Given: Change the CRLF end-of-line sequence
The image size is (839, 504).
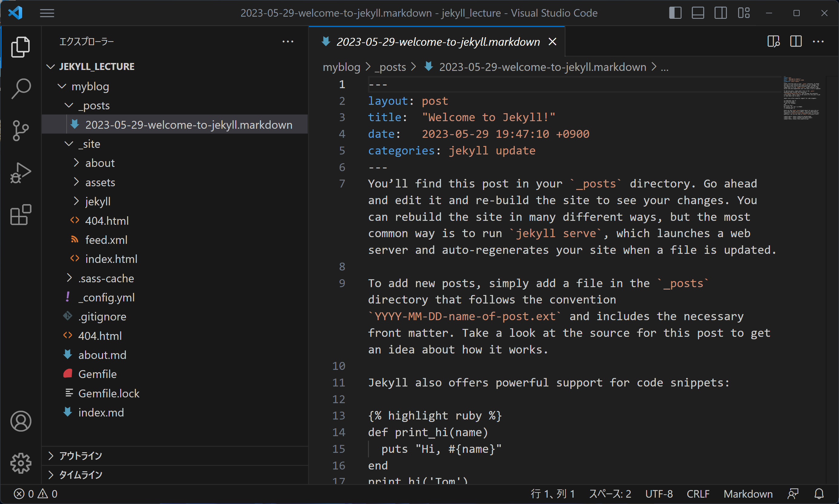Looking at the screenshot, I should point(698,494).
